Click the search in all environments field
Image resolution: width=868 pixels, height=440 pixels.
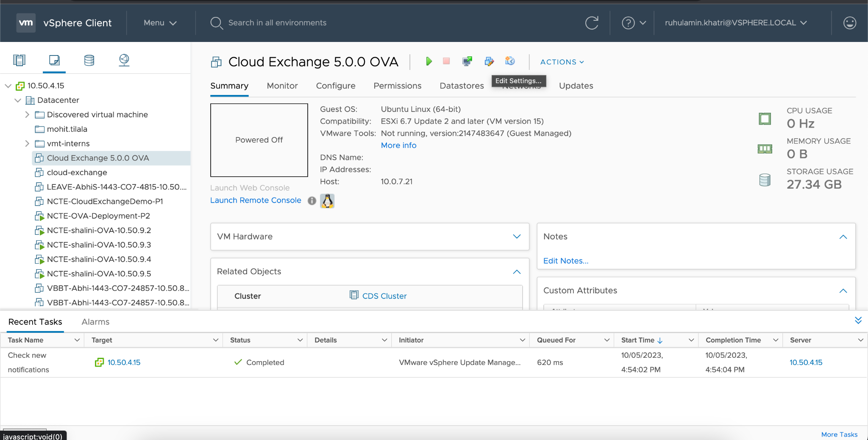277,23
